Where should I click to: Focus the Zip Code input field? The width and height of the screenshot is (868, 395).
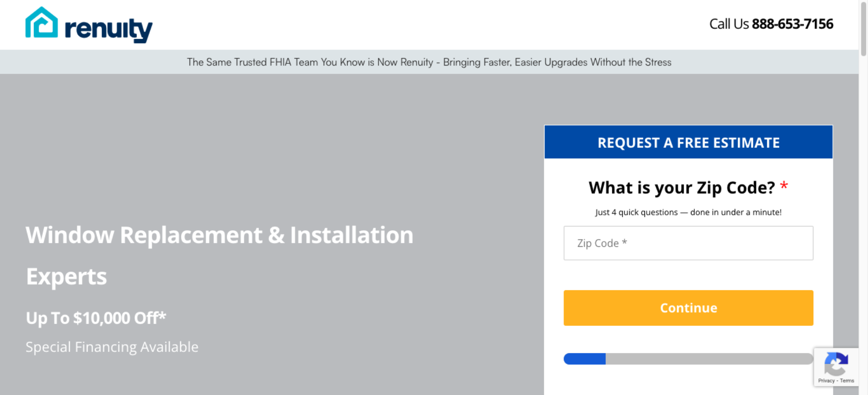688,243
